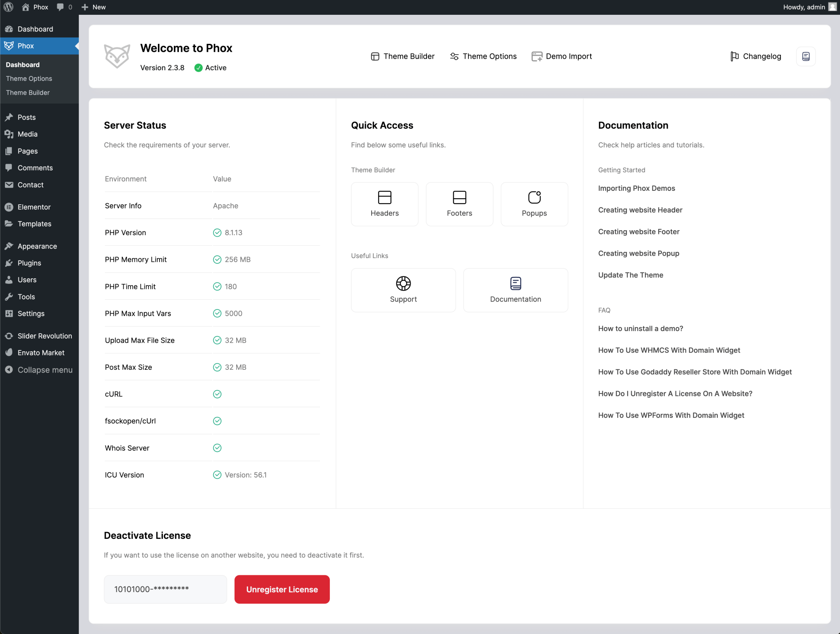Select the Phox fox logo icon in sidebar

[9, 46]
